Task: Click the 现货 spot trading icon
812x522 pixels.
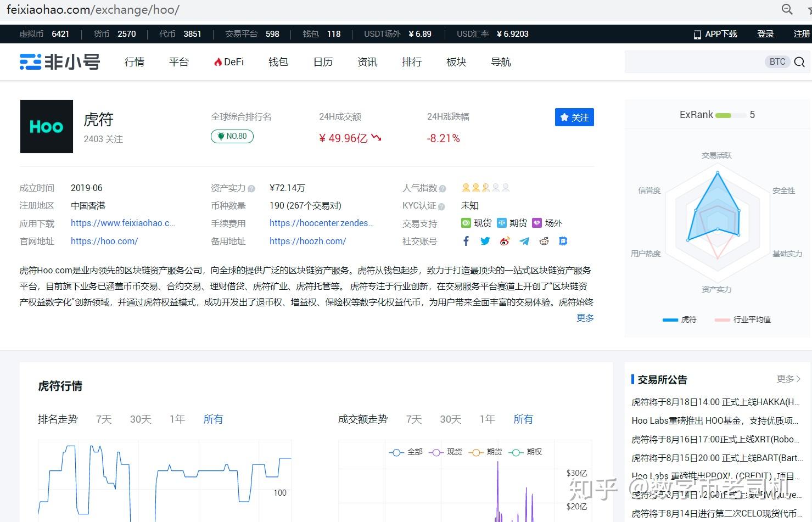Action: tap(466, 223)
